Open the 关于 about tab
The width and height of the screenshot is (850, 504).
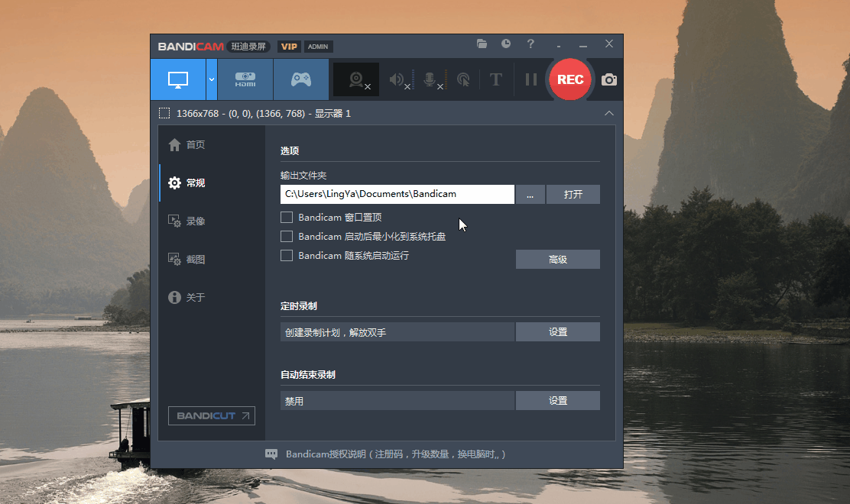(x=196, y=297)
